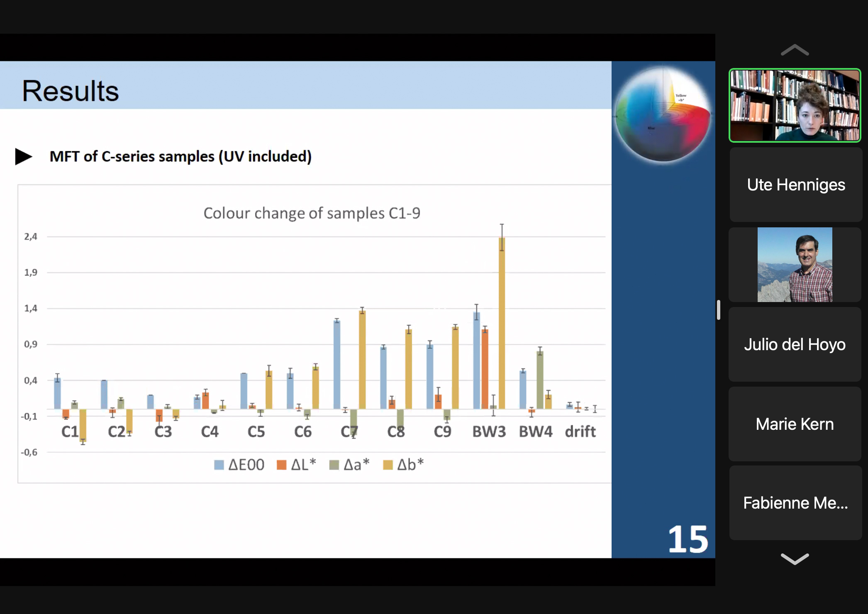This screenshot has width=868, height=614.
Task: Click the Results slide heading
Action: click(71, 91)
